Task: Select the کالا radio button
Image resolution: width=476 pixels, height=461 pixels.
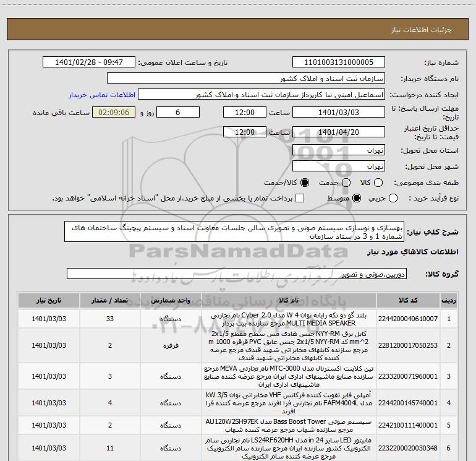Action: click(378, 183)
